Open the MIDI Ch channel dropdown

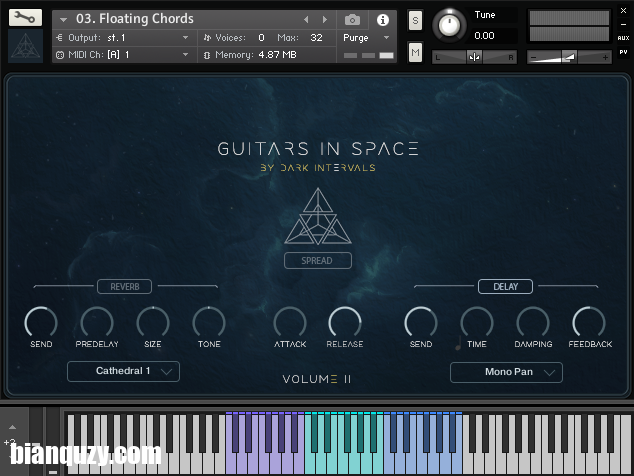click(125, 55)
